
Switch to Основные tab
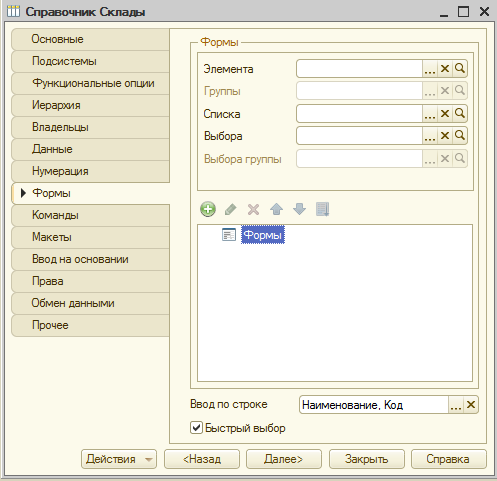90,39
